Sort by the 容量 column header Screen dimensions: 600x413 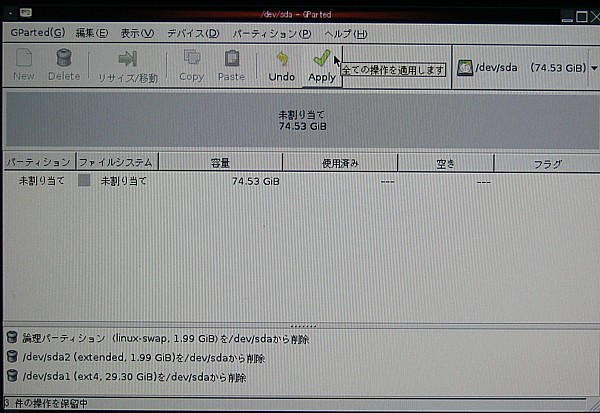pyautogui.click(x=220, y=163)
